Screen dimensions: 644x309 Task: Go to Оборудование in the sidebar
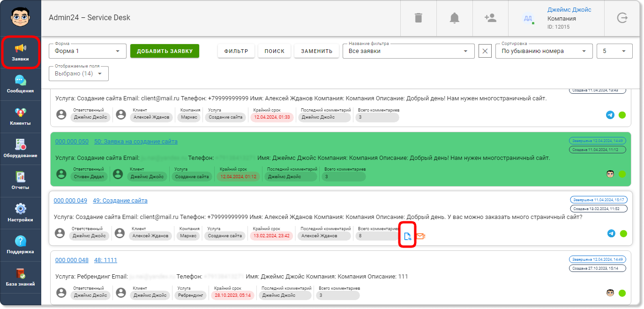tap(20, 149)
